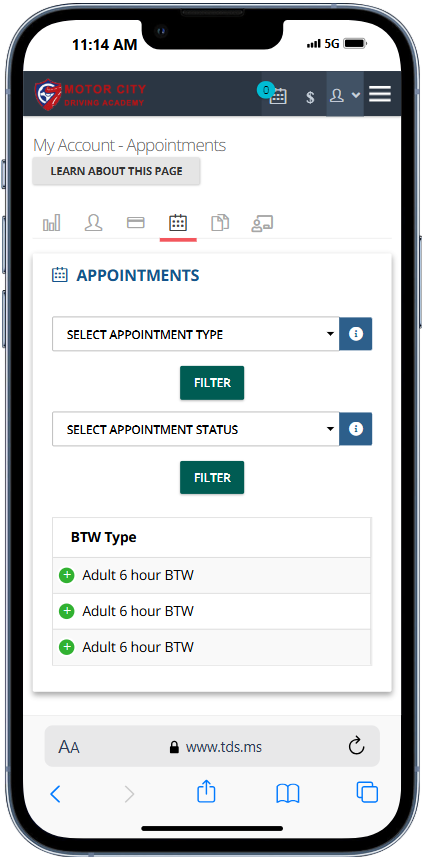The width and height of the screenshot is (422, 857).
Task: Open the credit card payments tab
Action: point(136,222)
